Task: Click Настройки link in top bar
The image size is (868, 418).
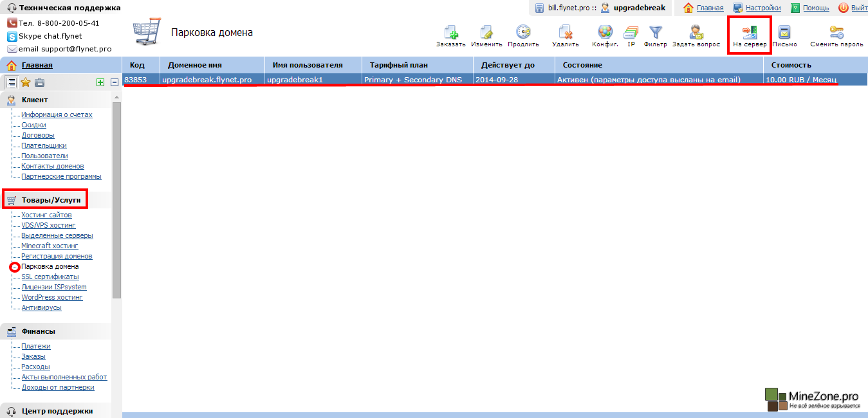Action: pyautogui.click(x=764, y=8)
